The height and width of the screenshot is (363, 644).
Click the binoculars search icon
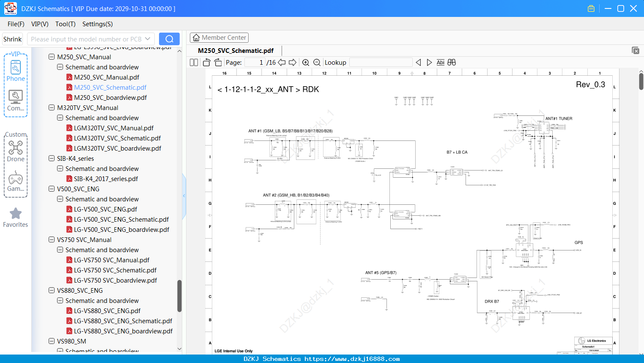452,62
